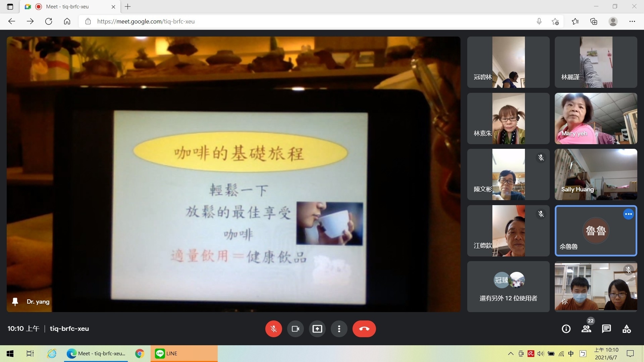
Task: Unpin Dr. yang using the pin icon
Action: pos(15,302)
